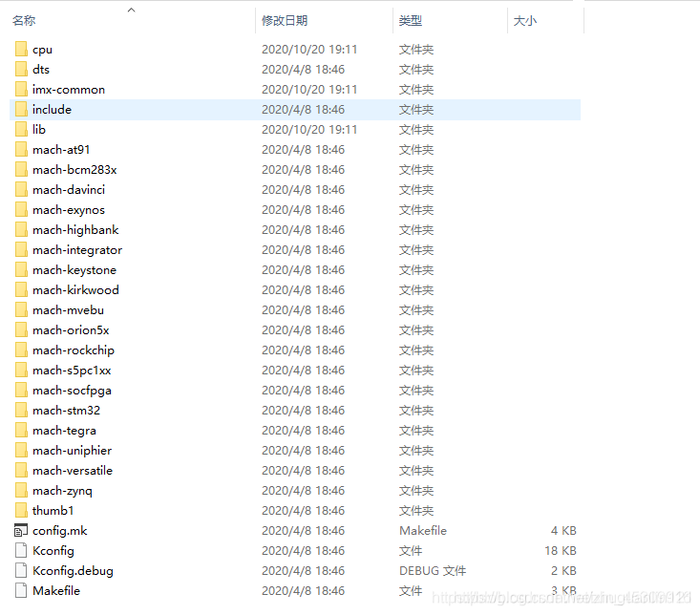Sort by the 类型 column header
700x615 pixels.
click(411, 20)
